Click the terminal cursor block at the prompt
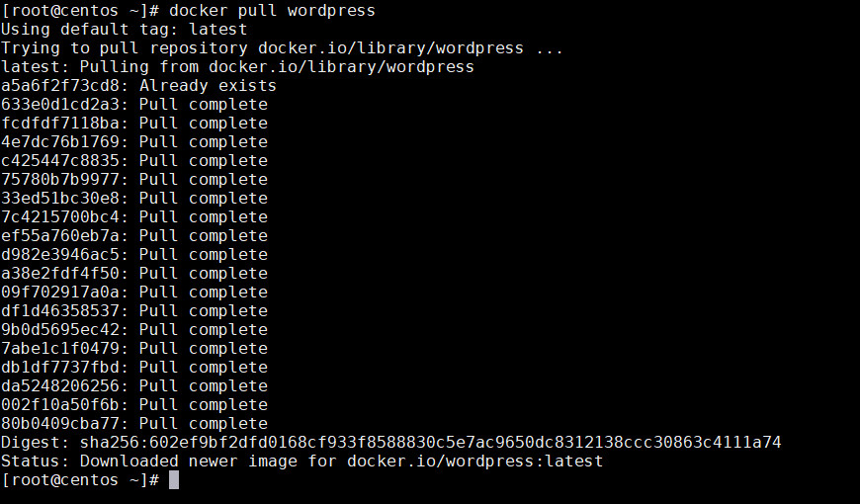The image size is (860, 504). 174,480
